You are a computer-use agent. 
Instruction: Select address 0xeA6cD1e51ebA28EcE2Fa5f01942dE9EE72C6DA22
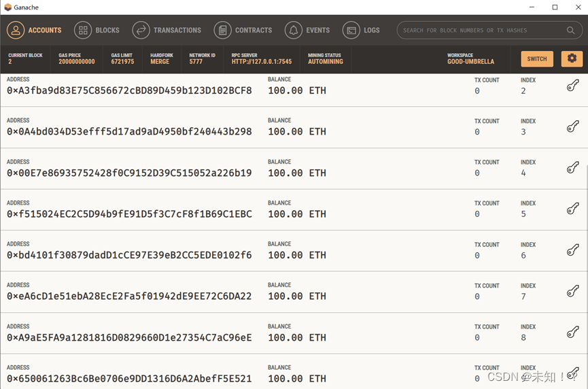pyautogui.click(x=129, y=296)
